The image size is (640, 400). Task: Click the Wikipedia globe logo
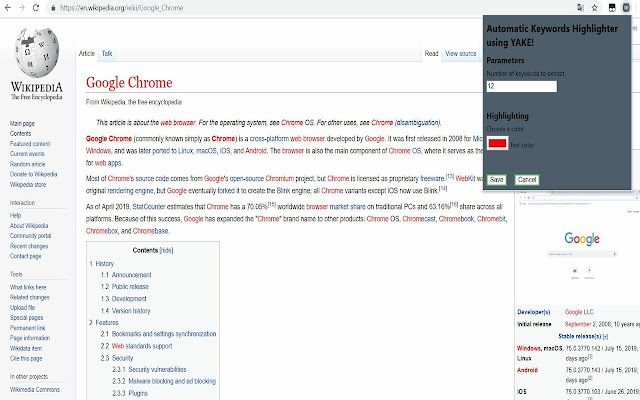coord(37,53)
